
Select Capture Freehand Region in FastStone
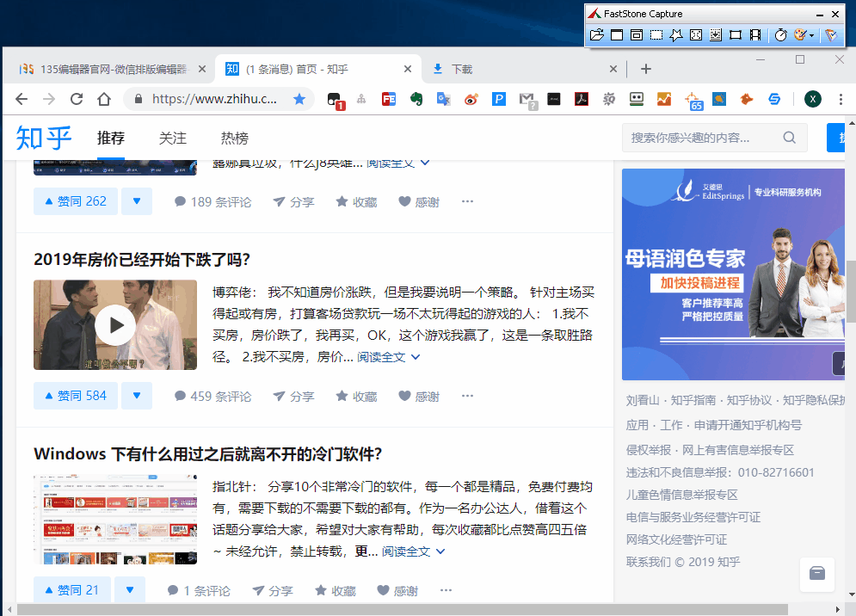[x=676, y=35]
